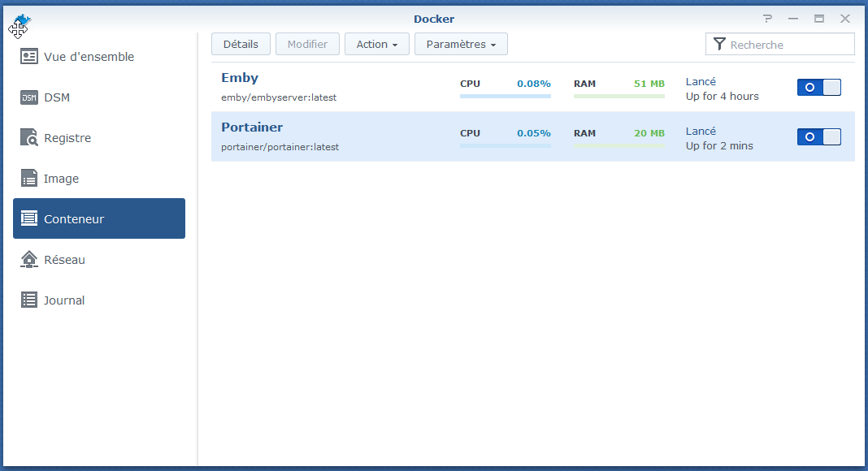The width and height of the screenshot is (868, 471).
Task: Click the Conteneur list icon
Action: pos(28,218)
